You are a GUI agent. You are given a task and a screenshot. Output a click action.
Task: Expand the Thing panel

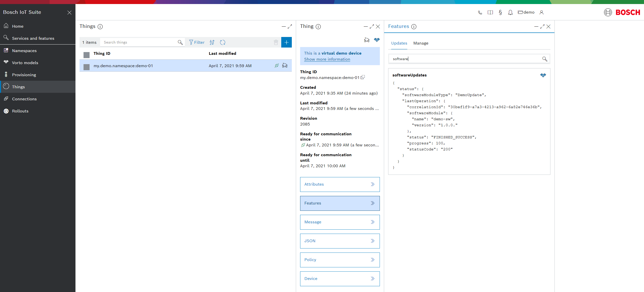(372, 26)
